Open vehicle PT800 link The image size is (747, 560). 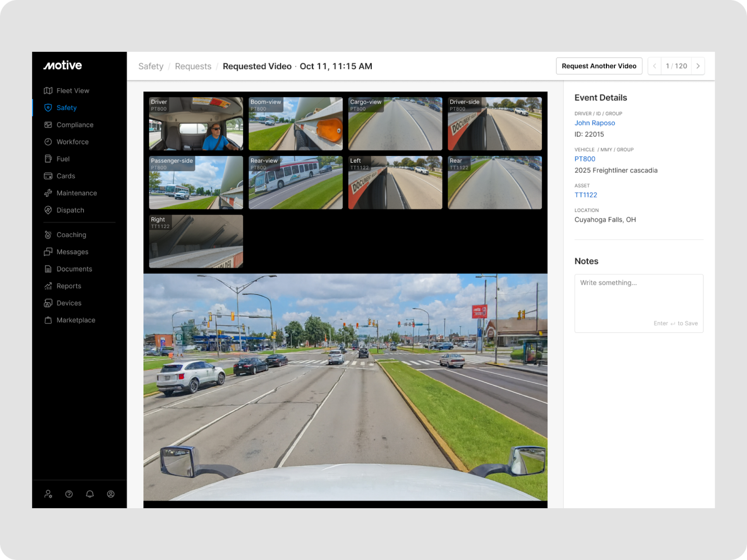point(585,159)
